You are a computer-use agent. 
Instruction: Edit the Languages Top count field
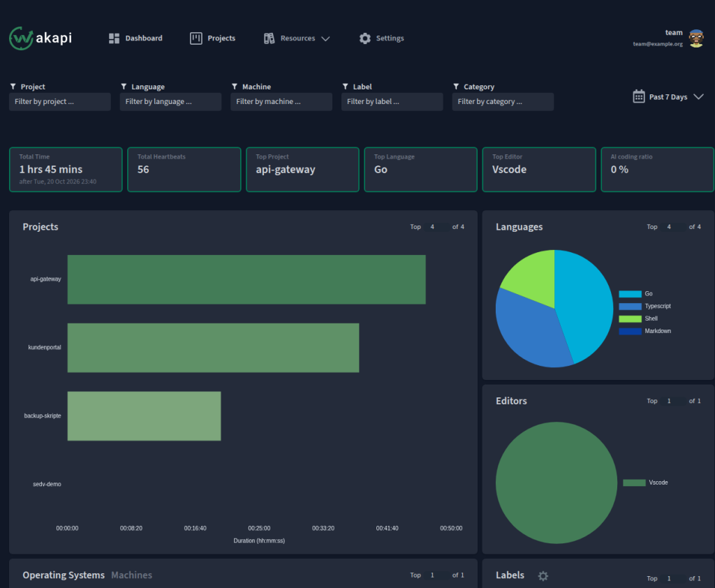point(674,227)
